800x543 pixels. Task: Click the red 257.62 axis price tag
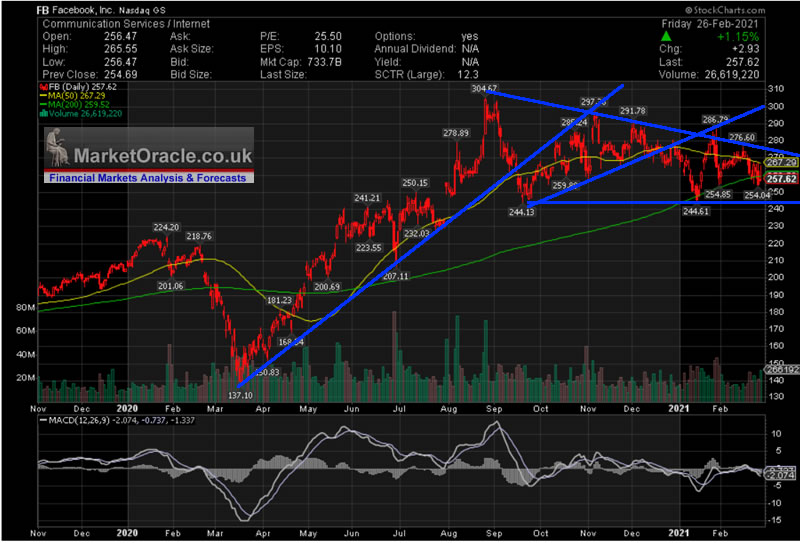pos(780,179)
